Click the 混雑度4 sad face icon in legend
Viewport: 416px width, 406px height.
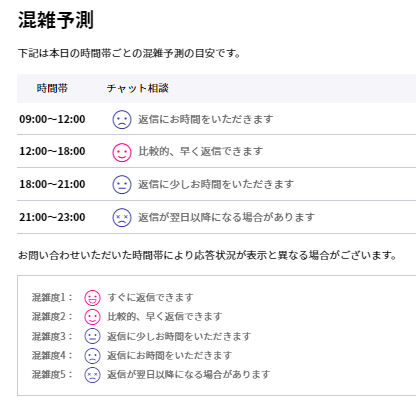click(92, 355)
